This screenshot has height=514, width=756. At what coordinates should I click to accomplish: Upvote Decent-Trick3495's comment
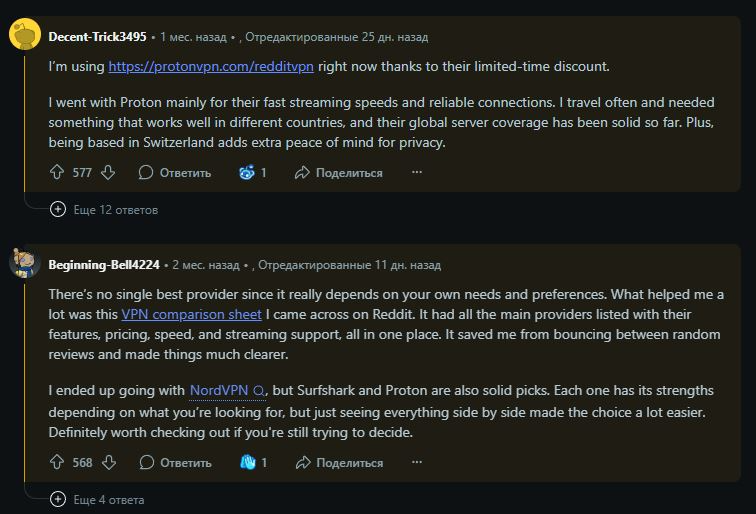(57, 173)
